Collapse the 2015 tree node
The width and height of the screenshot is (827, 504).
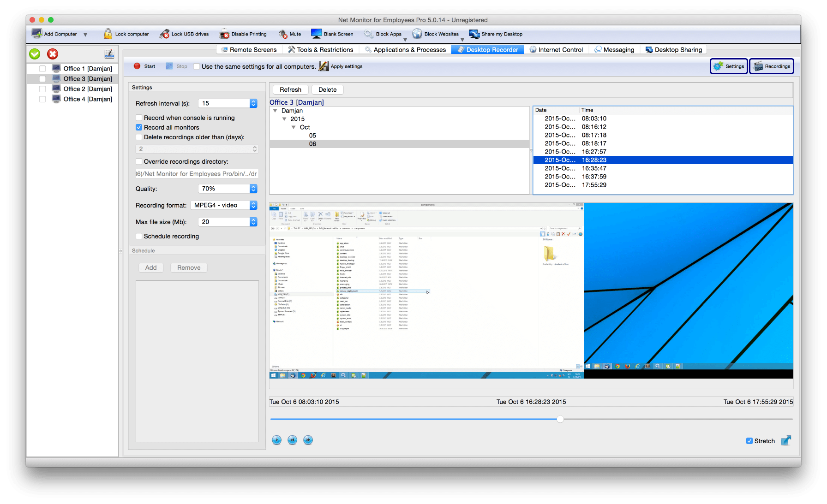pos(284,119)
